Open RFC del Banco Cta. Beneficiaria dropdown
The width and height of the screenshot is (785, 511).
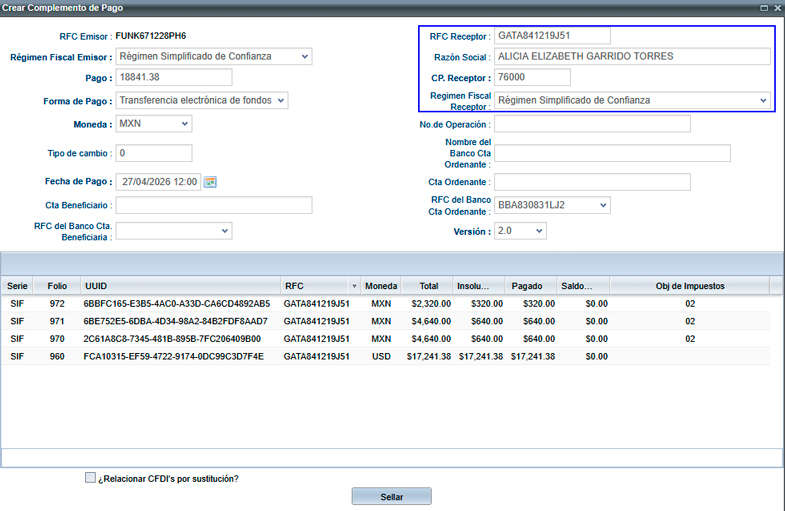224,231
